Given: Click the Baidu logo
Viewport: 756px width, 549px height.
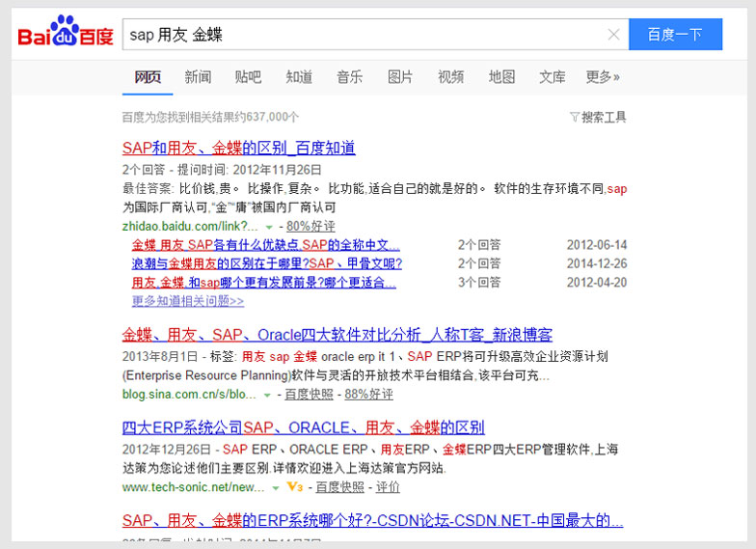Looking at the screenshot, I should click(66, 31).
